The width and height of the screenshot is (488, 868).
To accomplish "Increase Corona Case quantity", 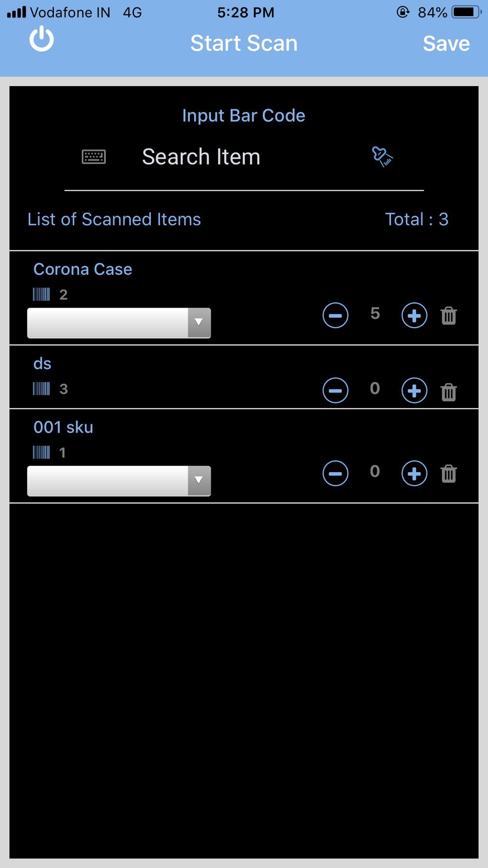I will coord(414,315).
